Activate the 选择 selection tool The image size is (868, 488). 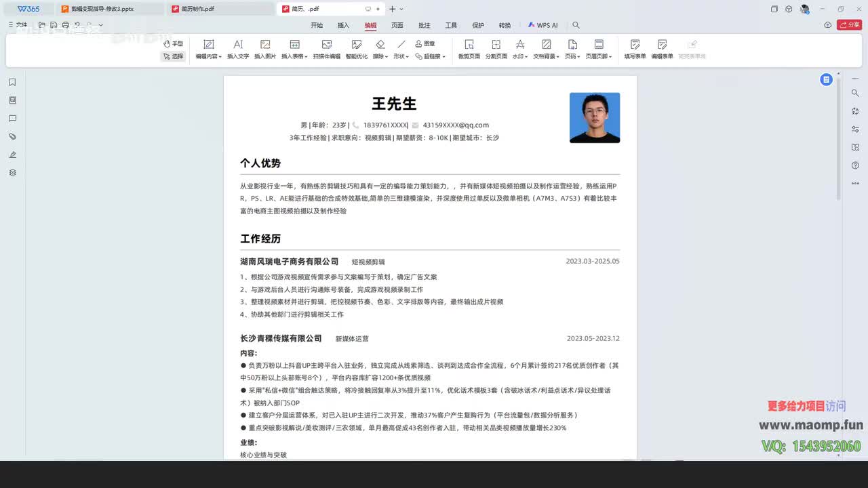[174, 56]
